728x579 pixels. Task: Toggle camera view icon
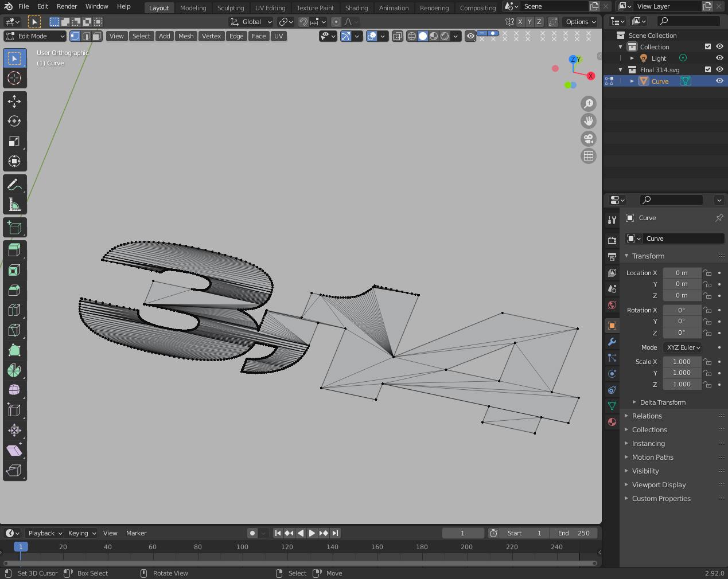pyautogui.click(x=589, y=139)
